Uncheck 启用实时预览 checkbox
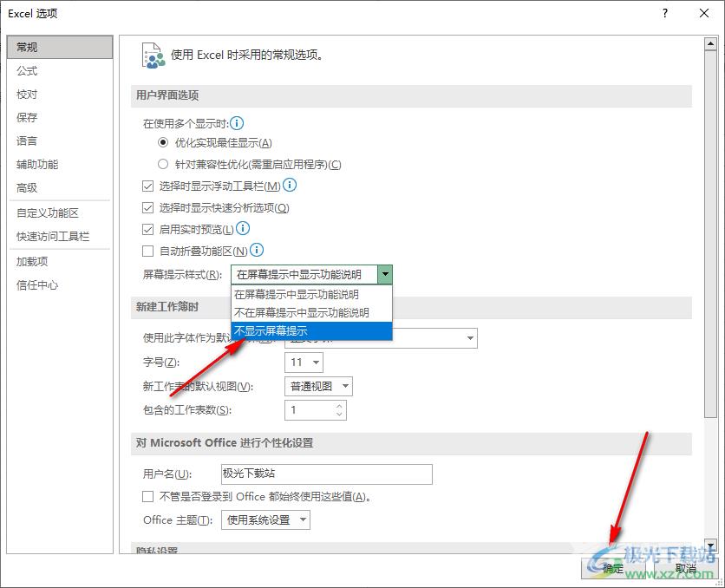The image size is (725, 588). click(147, 229)
